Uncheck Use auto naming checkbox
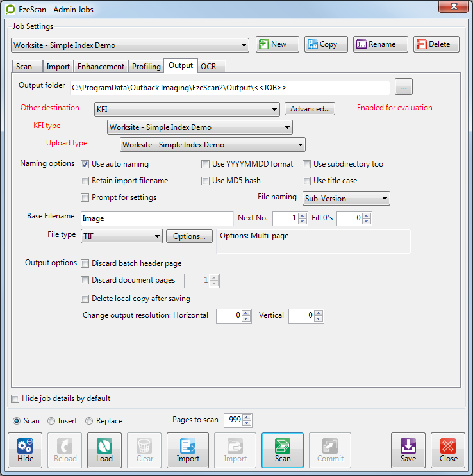 85,165
